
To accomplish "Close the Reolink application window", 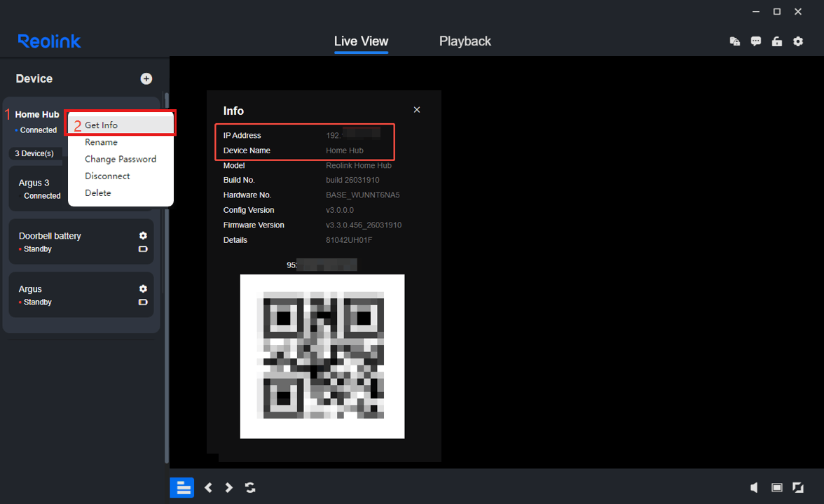I will pos(797,11).
